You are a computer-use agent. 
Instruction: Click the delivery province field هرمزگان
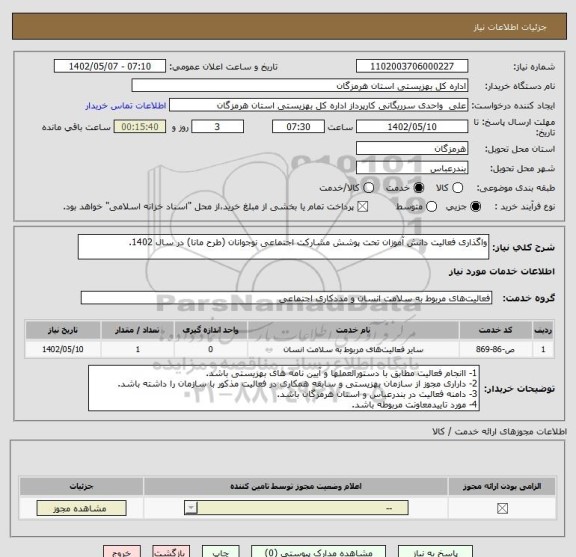point(412,148)
